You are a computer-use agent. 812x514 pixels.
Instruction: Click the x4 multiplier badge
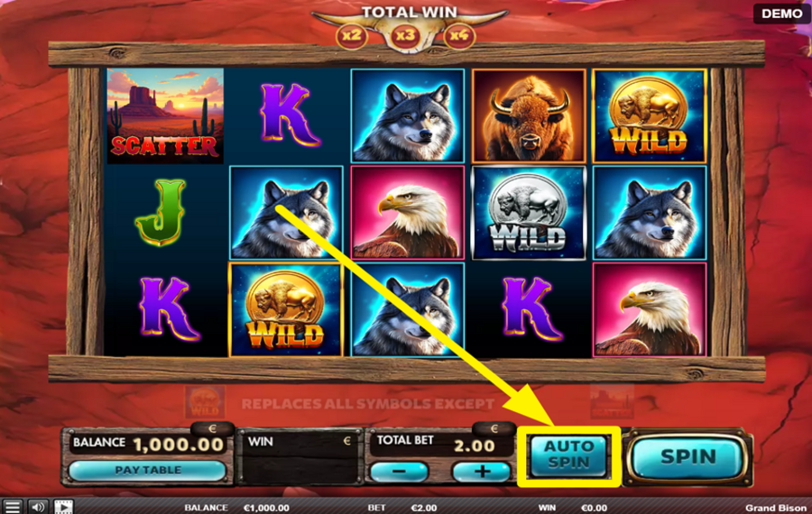[459, 36]
